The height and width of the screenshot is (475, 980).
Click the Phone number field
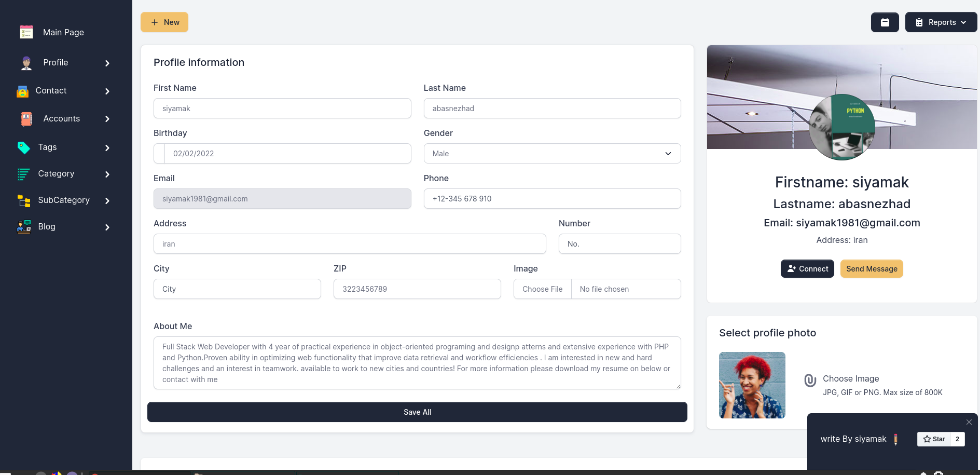click(x=552, y=199)
